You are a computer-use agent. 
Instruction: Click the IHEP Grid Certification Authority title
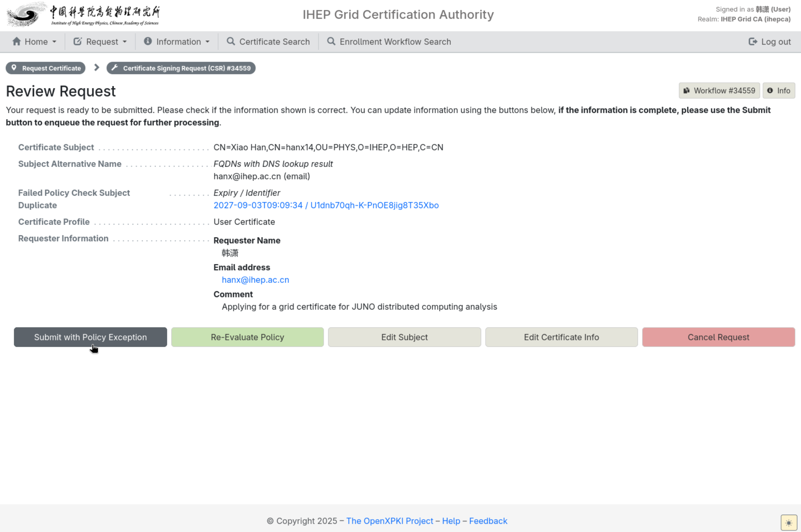click(398, 14)
